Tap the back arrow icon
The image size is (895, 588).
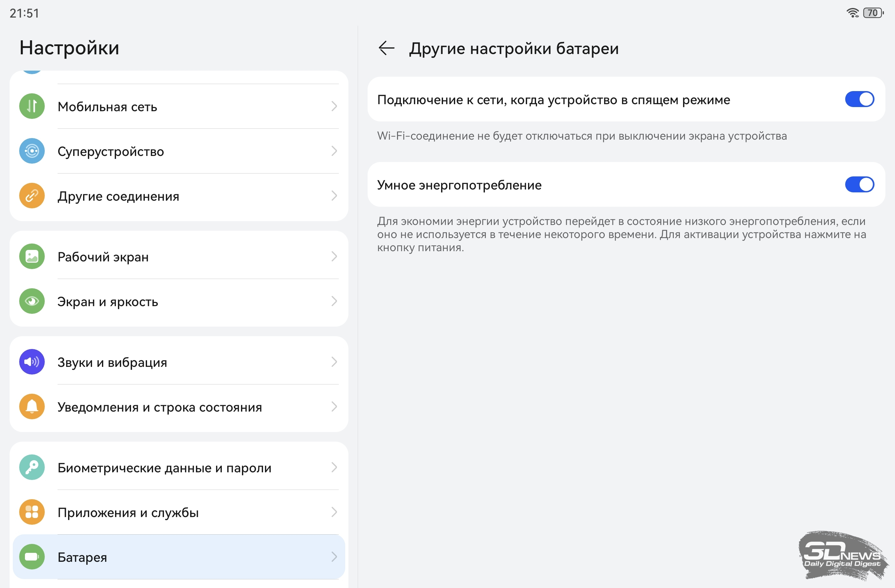click(x=386, y=48)
